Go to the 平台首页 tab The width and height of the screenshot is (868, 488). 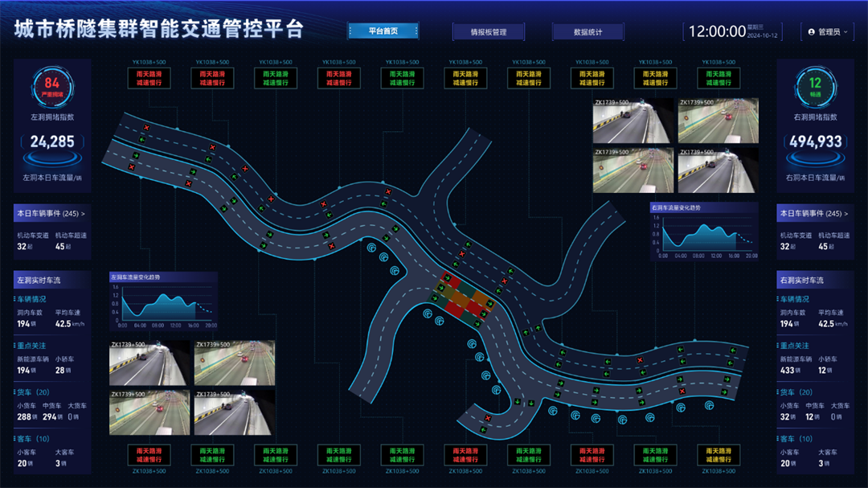tap(383, 31)
